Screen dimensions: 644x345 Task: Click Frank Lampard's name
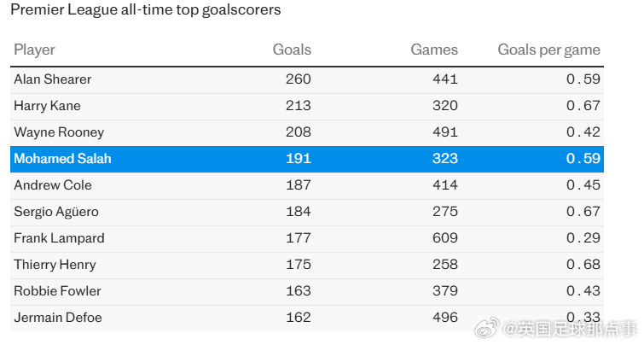click(59, 238)
